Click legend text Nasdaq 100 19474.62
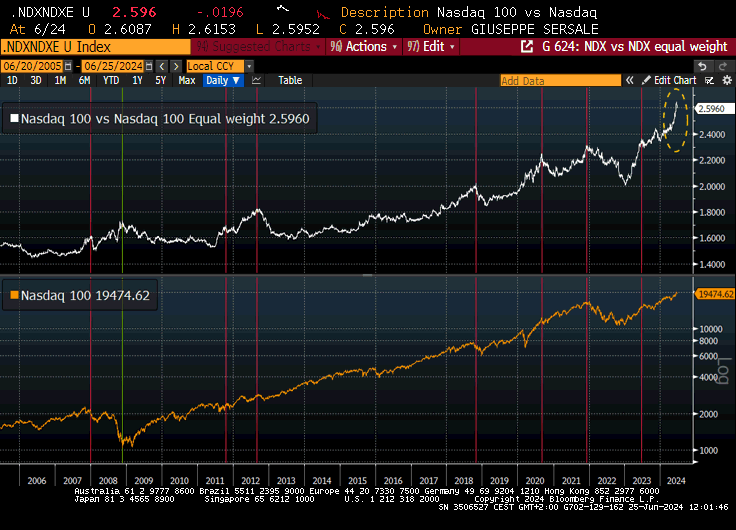 tap(85, 296)
